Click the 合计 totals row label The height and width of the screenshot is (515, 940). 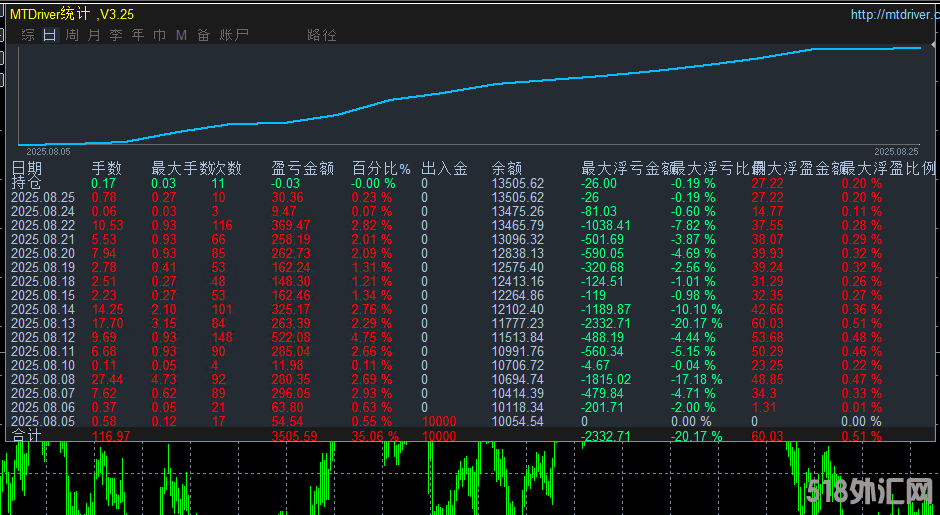[x=27, y=435]
